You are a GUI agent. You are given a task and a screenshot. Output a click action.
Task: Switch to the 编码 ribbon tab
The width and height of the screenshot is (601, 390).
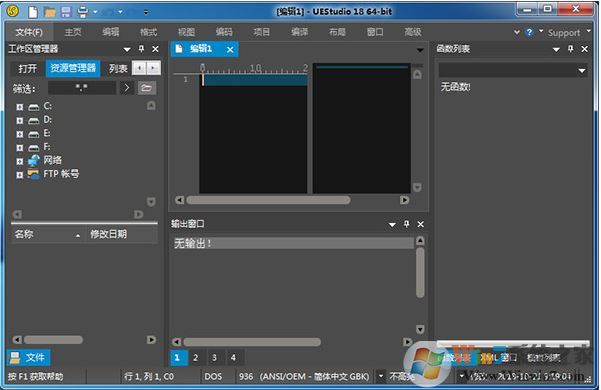(224, 32)
